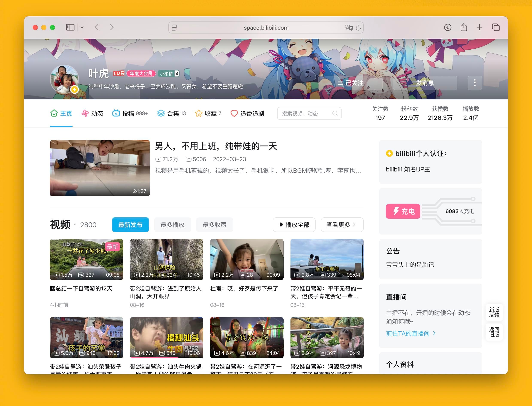This screenshot has height=406, width=532.
Task: Click the 播放数 2.4亿 value
Action: 471,118
